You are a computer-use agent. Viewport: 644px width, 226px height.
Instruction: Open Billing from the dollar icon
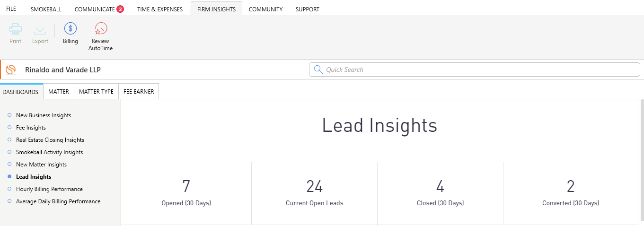pos(71,29)
